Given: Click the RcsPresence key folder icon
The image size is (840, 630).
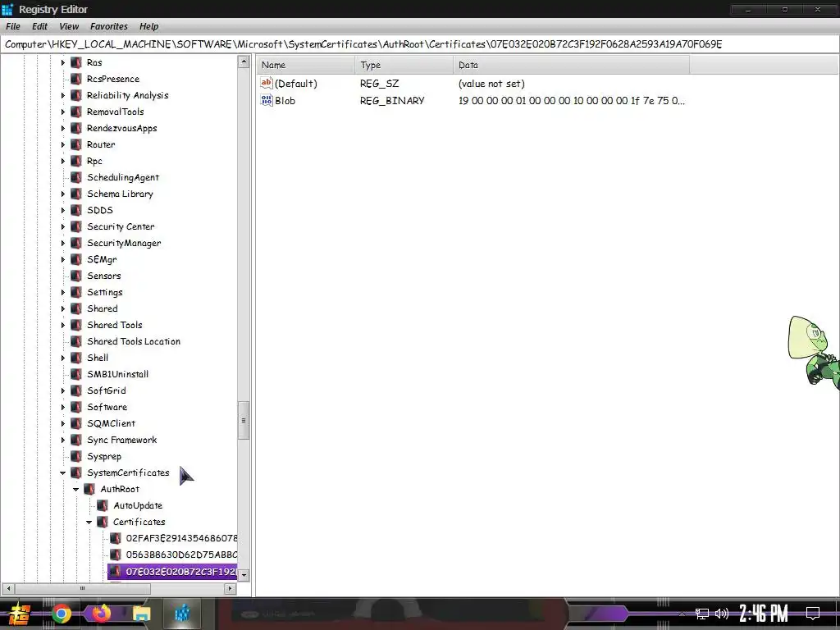Looking at the screenshot, I should (x=76, y=79).
